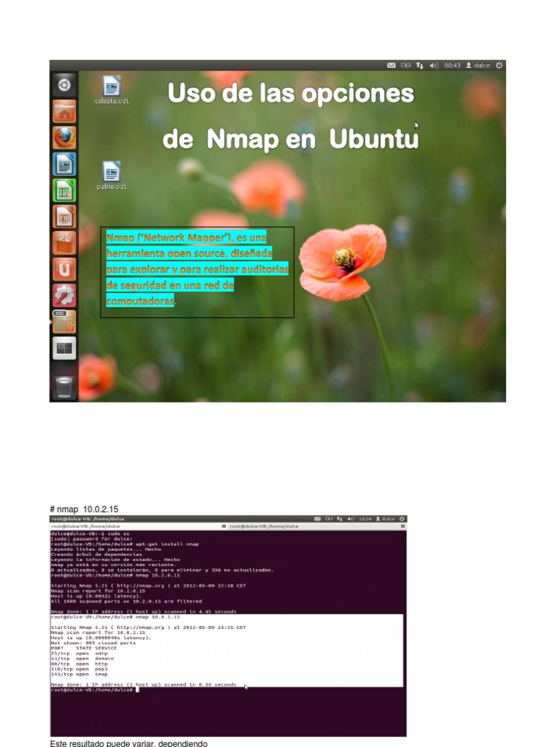Open the Home Folder launcher icon
This screenshot has height=747, width=560.
pyautogui.click(x=64, y=112)
